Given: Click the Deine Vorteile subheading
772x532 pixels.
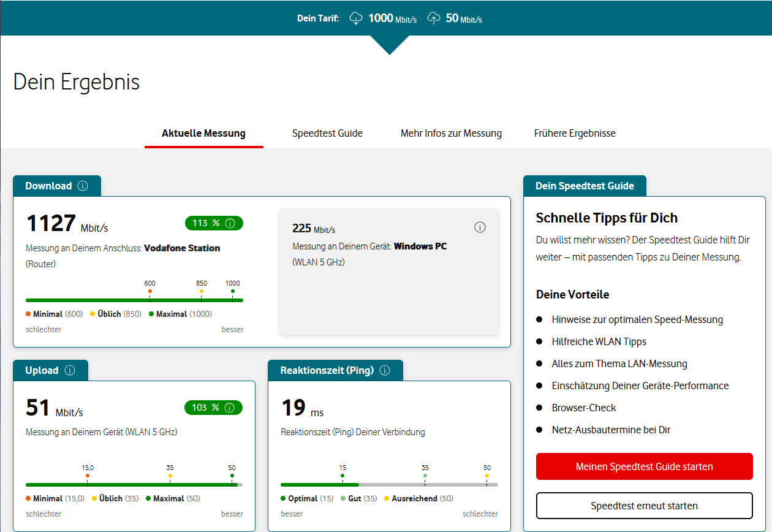Looking at the screenshot, I should coord(572,294).
